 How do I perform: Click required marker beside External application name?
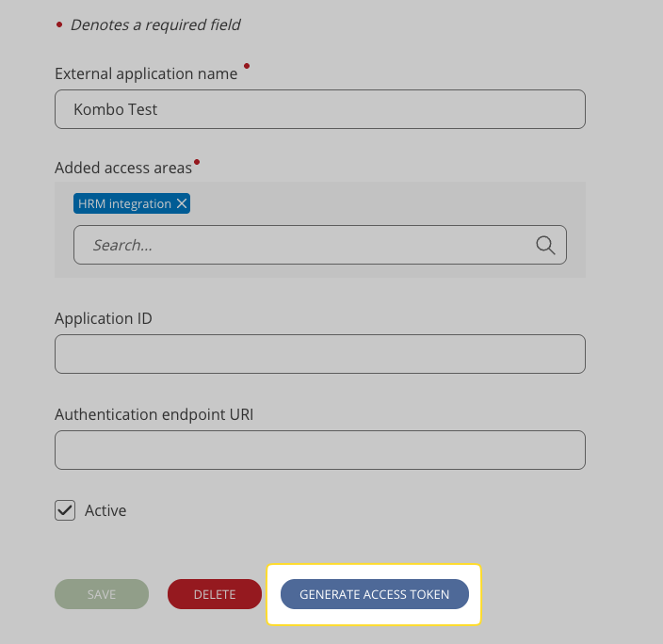pyautogui.click(x=247, y=67)
